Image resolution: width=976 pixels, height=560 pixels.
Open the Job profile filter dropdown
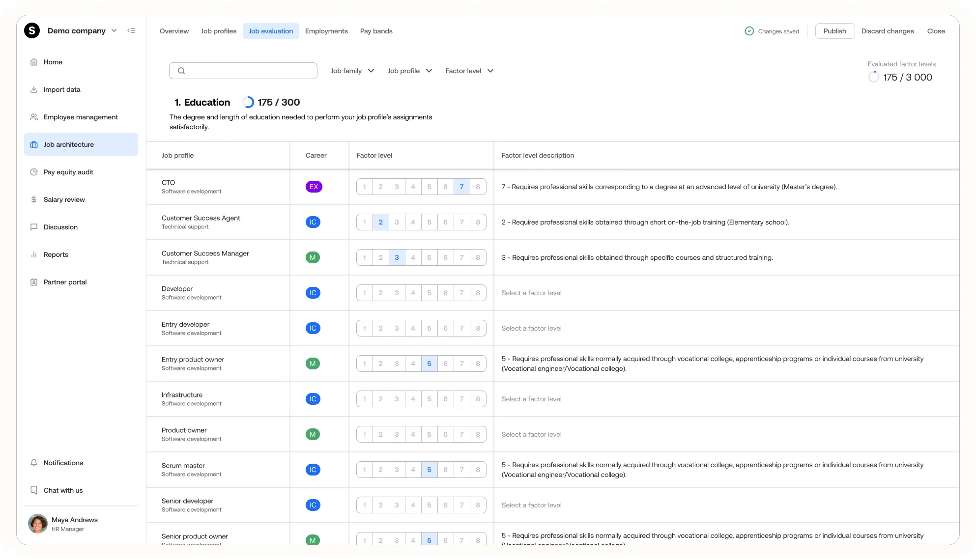pyautogui.click(x=409, y=71)
